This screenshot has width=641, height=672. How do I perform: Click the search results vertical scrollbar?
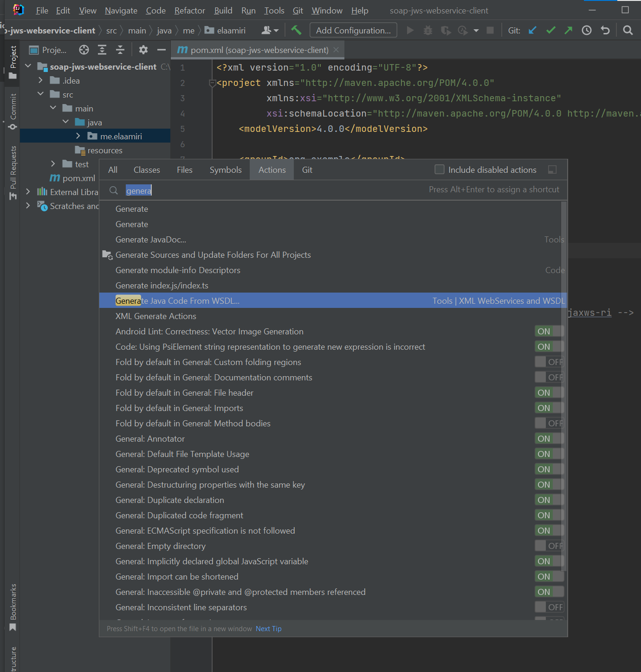pos(564,385)
